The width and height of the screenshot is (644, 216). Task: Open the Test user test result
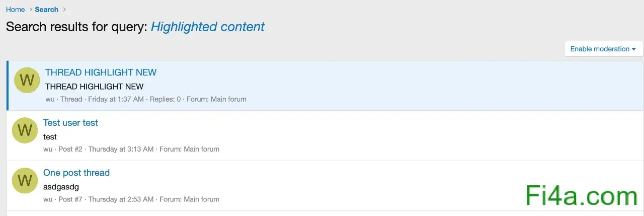(x=70, y=123)
